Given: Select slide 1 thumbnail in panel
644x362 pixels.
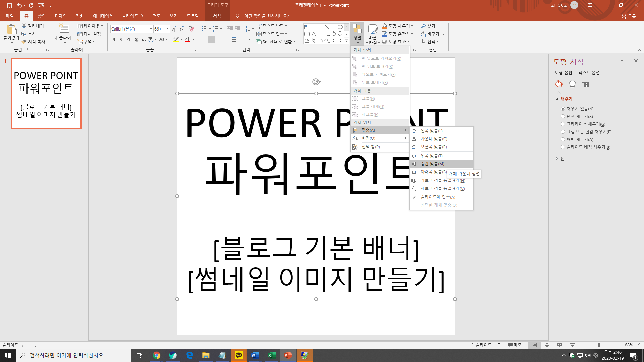Looking at the screenshot, I should [46, 94].
